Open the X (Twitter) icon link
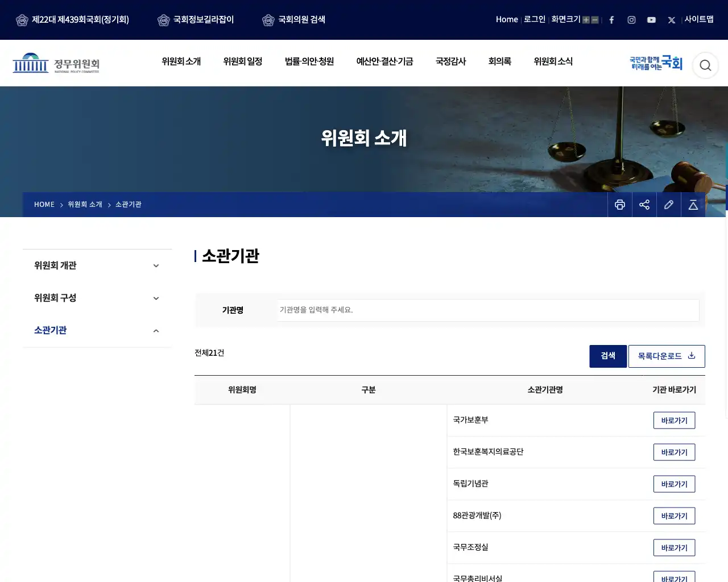Screen dimensions: 728x582 (671, 20)
